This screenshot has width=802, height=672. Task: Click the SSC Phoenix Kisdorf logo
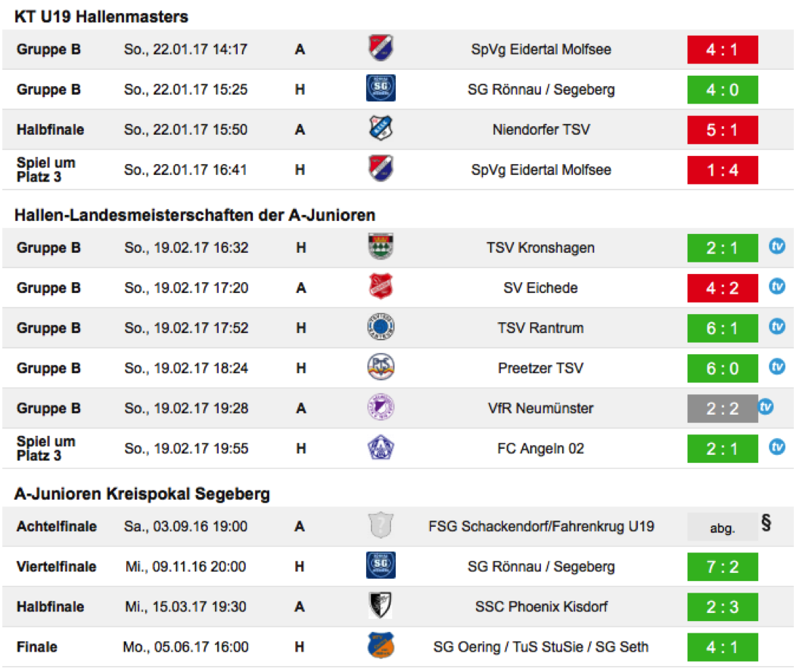pos(381,606)
